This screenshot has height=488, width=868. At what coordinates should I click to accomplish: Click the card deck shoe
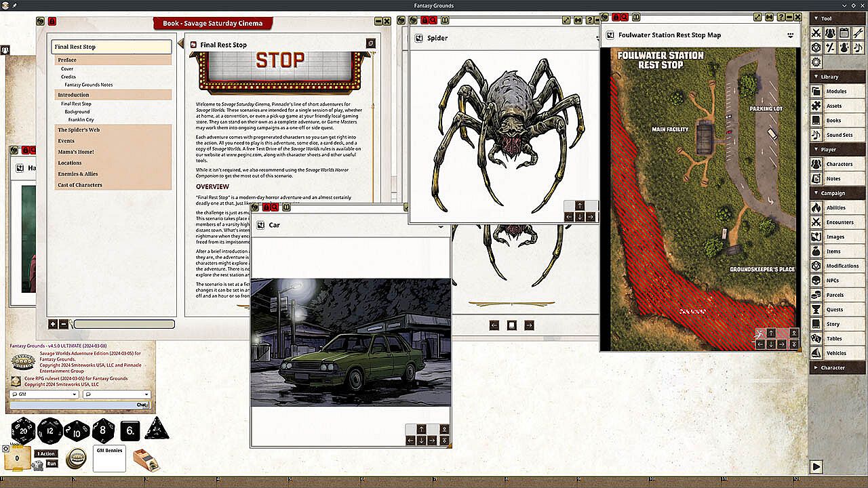tap(145, 460)
